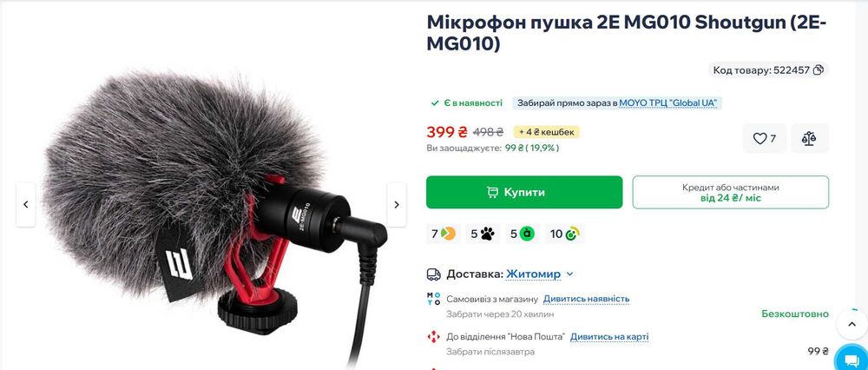
Task: Open Кредит або частинами payment option
Action: point(731,192)
